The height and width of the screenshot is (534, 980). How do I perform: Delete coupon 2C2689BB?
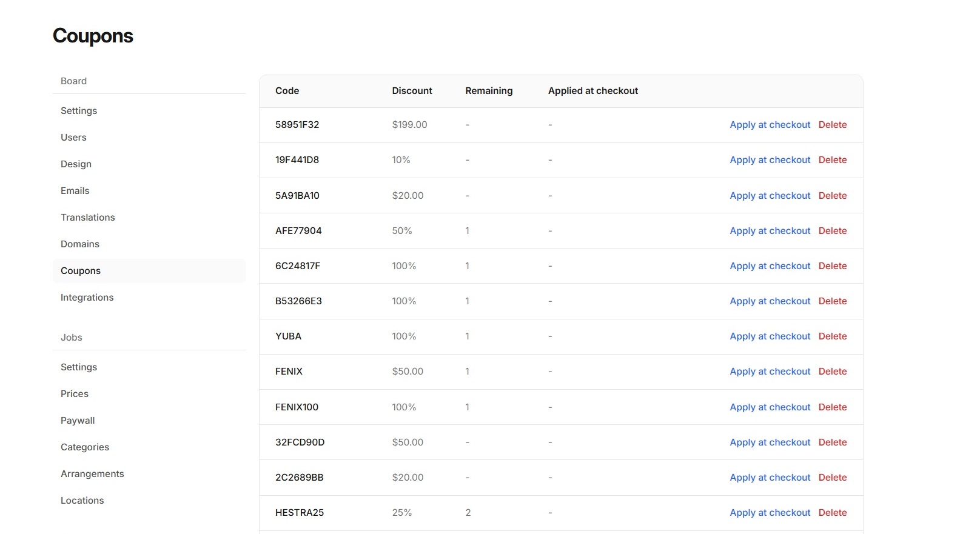pos(833,478)
